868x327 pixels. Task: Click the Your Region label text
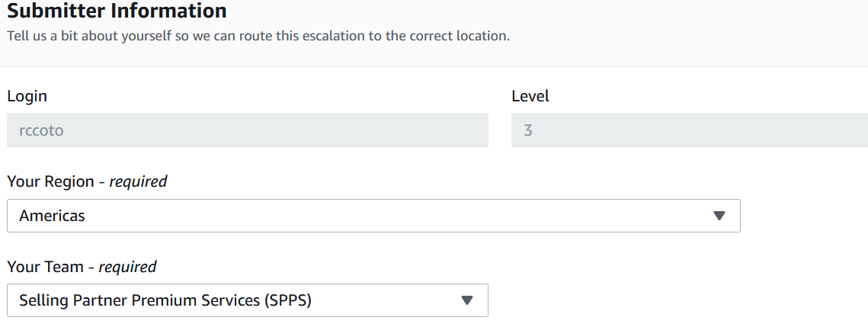[x=50, y=181]
